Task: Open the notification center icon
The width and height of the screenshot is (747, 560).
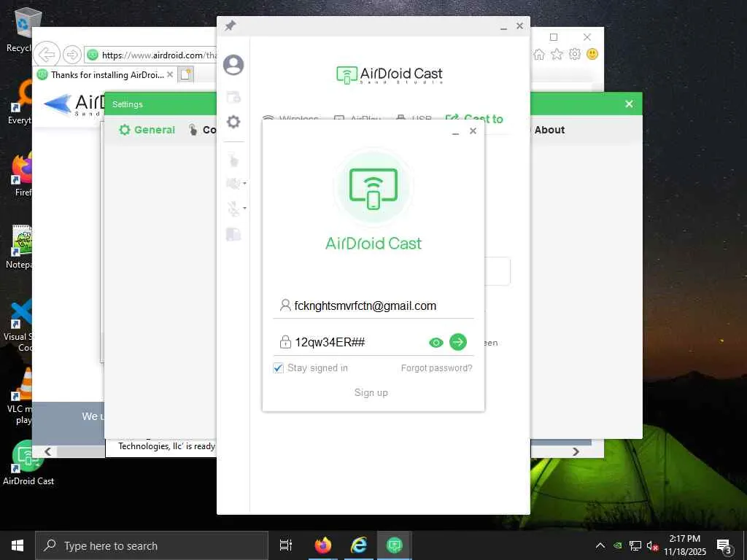Action: 724,546
